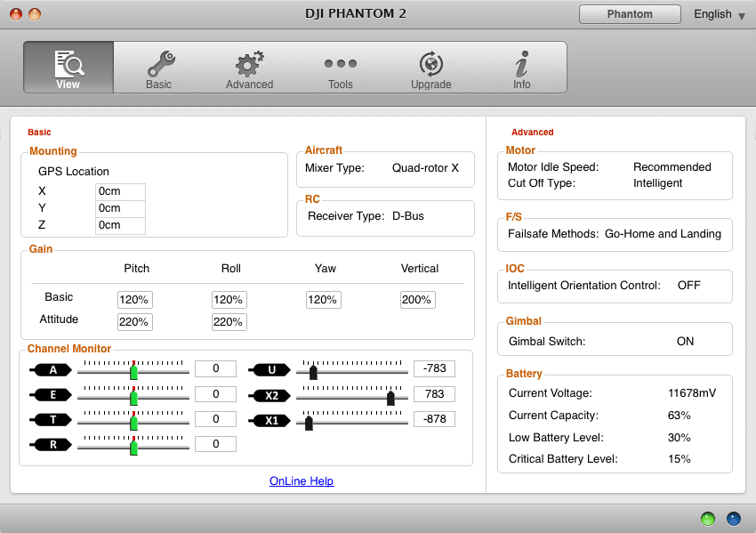Viewport: 756px width, 533px height.
Task: Open the OnLine Help link
Action: 302,481
